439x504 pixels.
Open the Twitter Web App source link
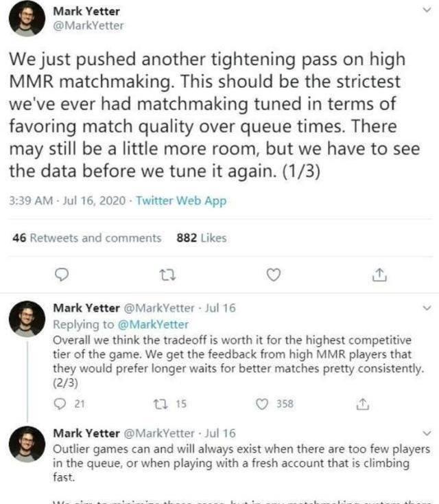(181, 201)
